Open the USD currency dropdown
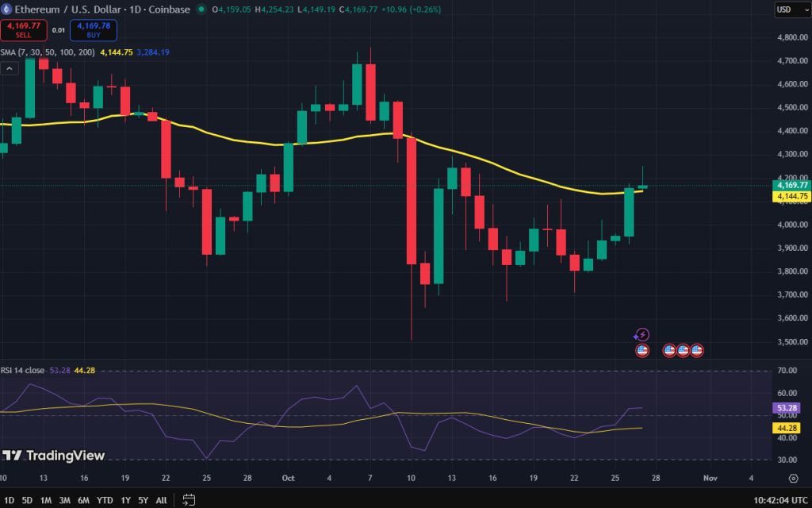812x508 pixels. pyautogui.click(x=792, y=10)
